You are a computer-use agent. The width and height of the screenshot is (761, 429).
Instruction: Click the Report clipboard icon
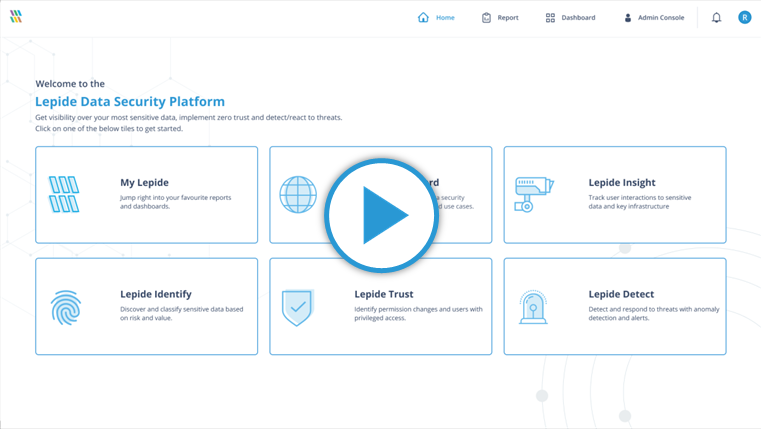pyautogui.click(x=486, y=17)
